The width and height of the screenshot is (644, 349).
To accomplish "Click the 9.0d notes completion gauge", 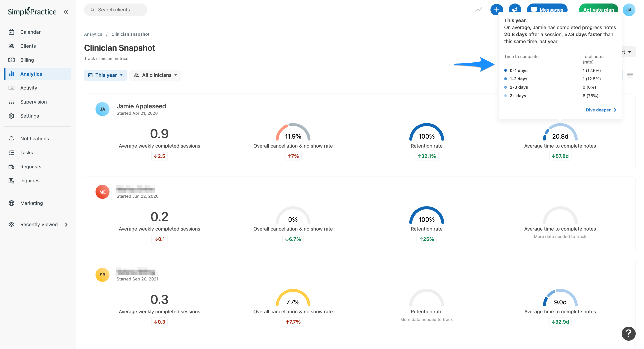I will [560, 298].
